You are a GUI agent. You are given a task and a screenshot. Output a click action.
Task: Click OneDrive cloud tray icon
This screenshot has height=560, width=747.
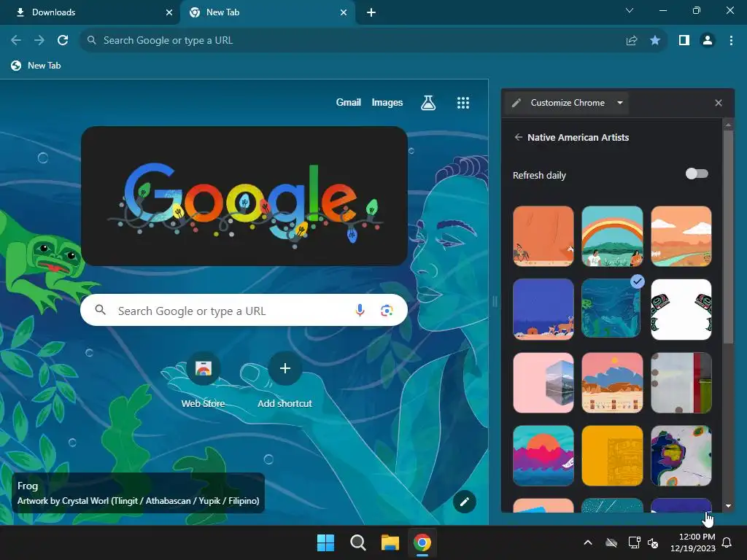tap(611, 542)
